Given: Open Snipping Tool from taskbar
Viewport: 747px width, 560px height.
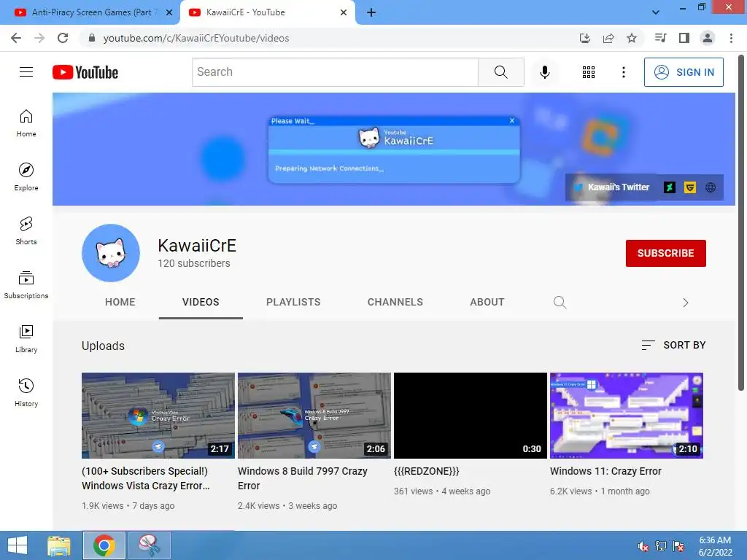Looking at the screenshot, I should [x=149, y=545].
